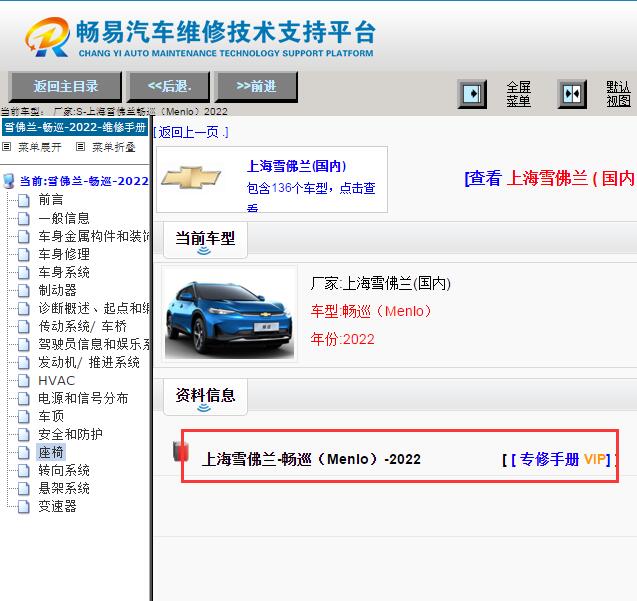Open 诊断概述、起点和编程 tree item

coord(94,308)
